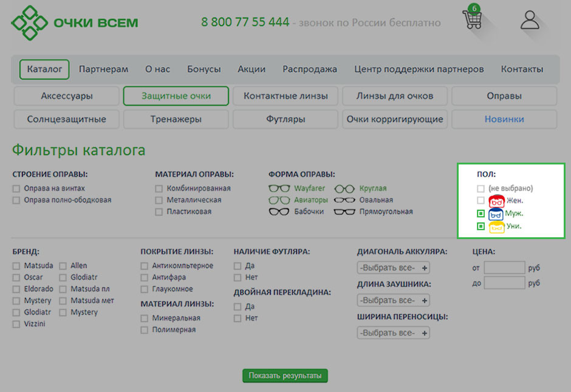Select the Wayfarer frame shape icon

point(279,188)
